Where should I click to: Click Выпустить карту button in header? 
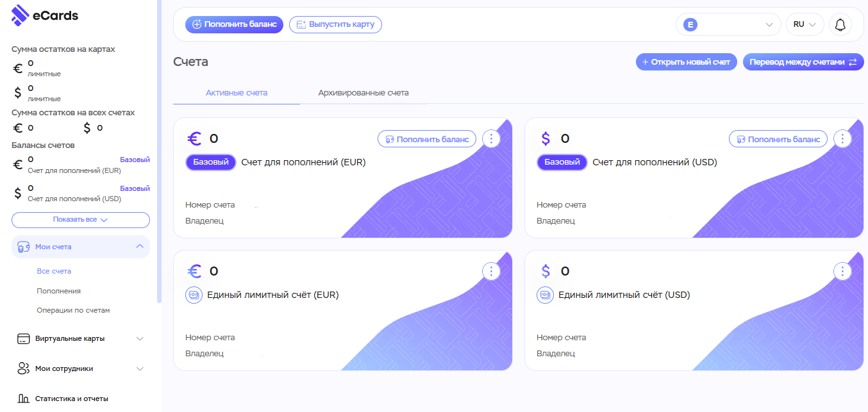coord(335,24)
